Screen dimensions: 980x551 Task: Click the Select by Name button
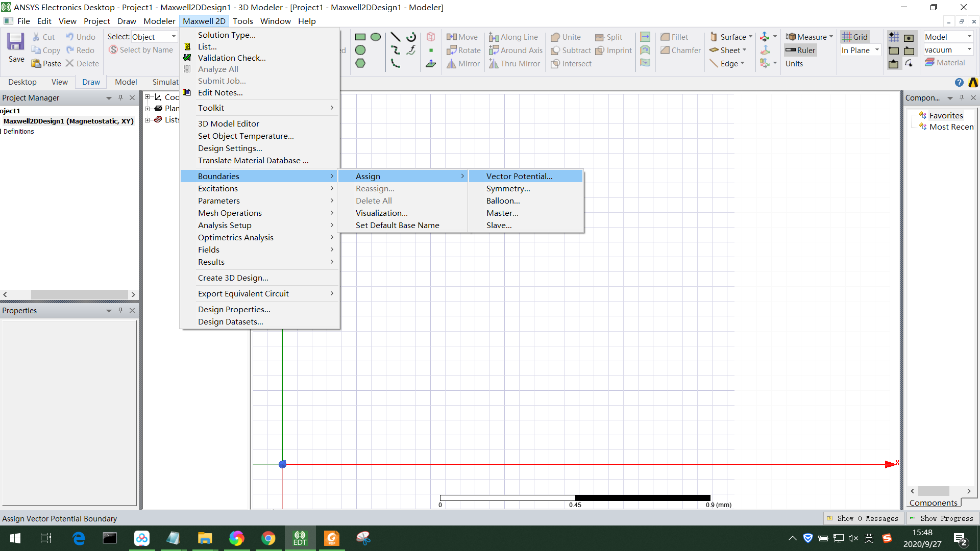click(141, 49)
